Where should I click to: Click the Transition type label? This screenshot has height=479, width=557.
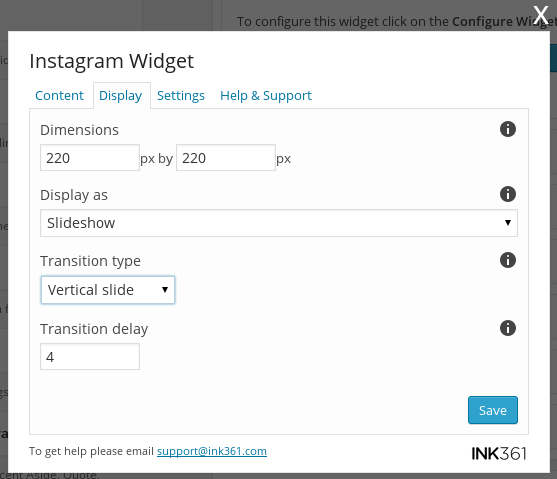tap(90, 261)
